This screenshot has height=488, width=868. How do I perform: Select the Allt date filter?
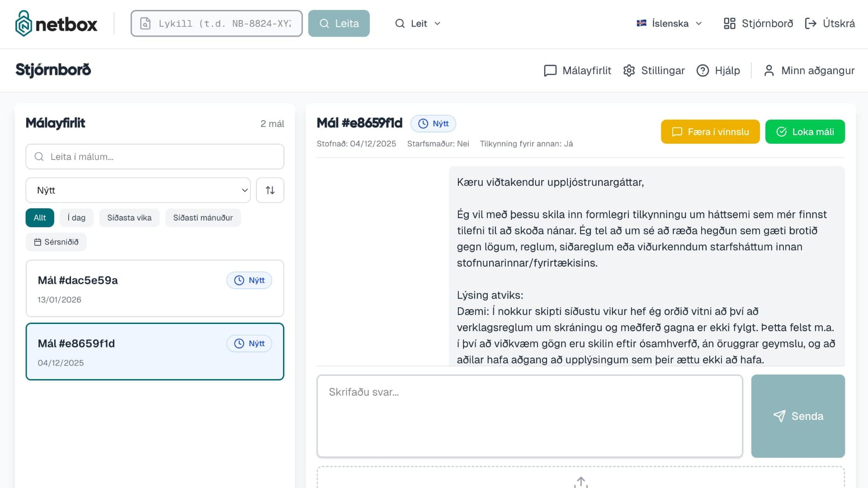[40, 218]
